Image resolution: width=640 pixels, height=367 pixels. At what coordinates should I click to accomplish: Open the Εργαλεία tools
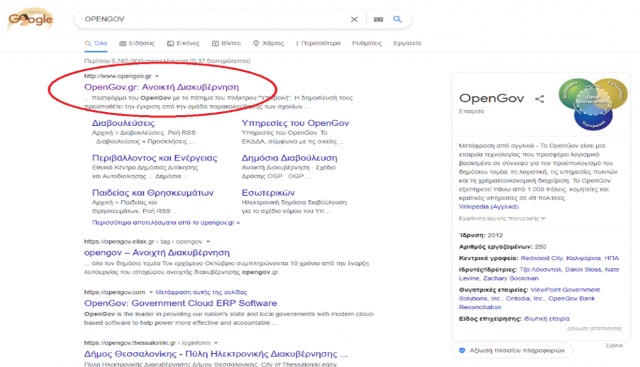(x=407, y=43)
